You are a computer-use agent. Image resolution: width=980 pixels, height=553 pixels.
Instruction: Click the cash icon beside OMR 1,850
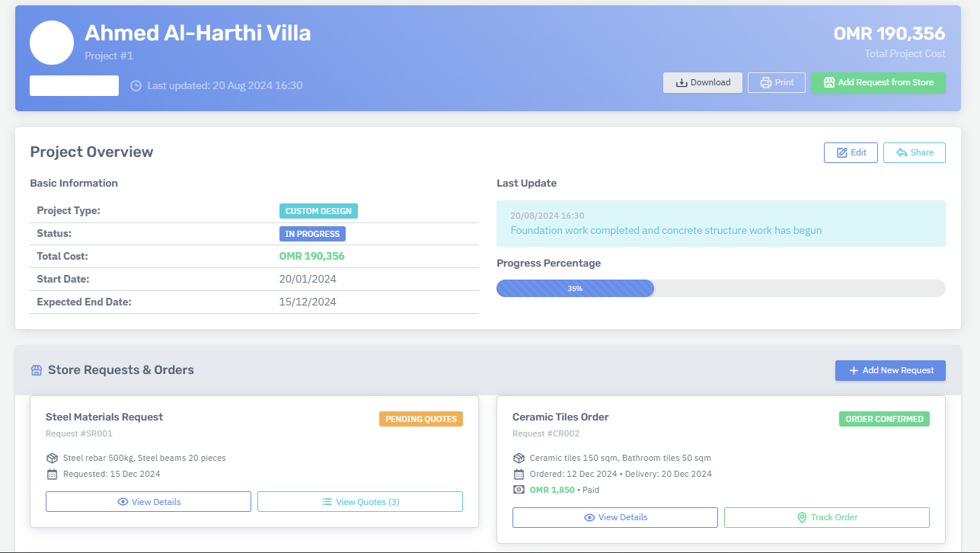click(x=519, y=490)
